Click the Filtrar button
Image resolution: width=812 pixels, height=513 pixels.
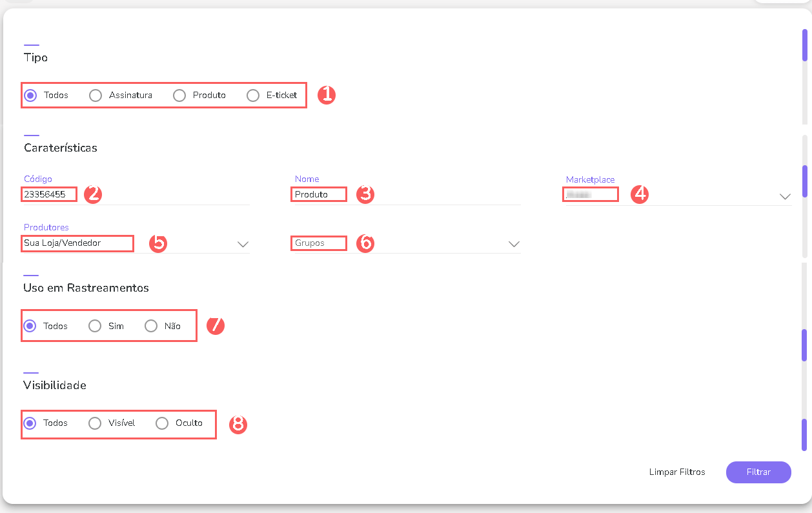click(x=758, y=472)
